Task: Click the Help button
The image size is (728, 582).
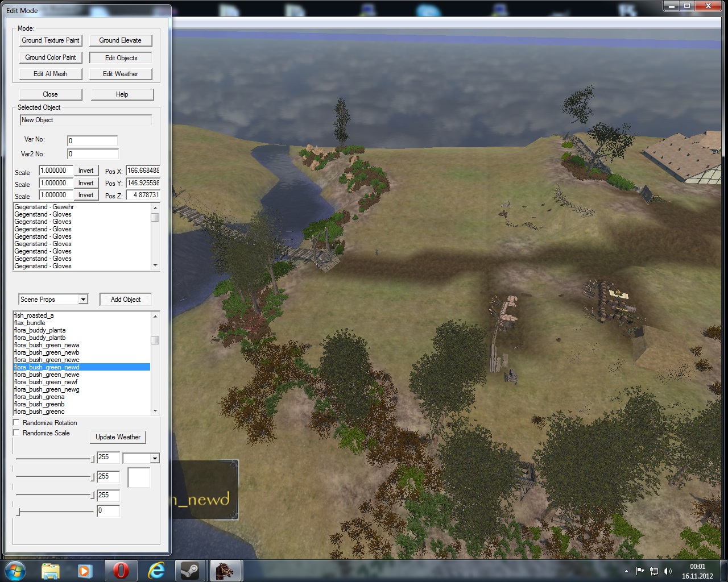Action: (122, 94)
